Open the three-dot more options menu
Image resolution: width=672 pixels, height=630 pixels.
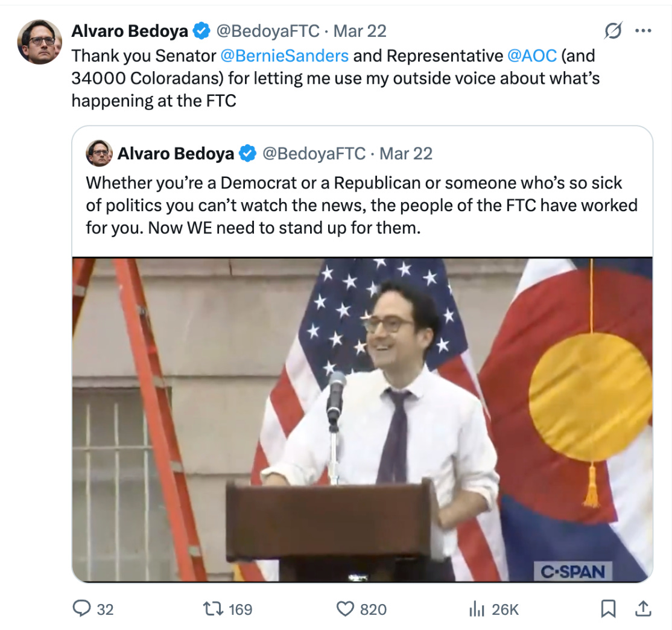(x=643, y=30)
